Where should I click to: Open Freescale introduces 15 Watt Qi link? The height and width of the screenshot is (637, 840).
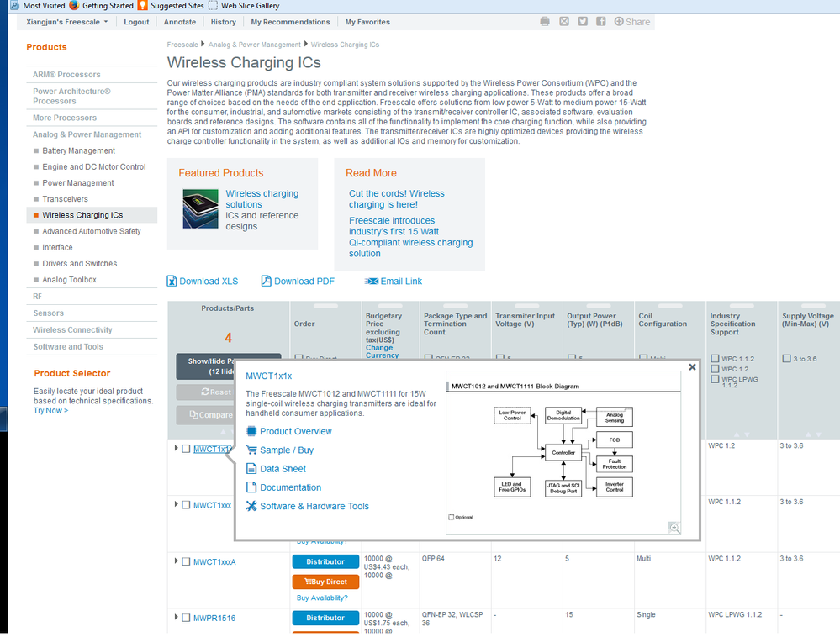pos(411,237)
